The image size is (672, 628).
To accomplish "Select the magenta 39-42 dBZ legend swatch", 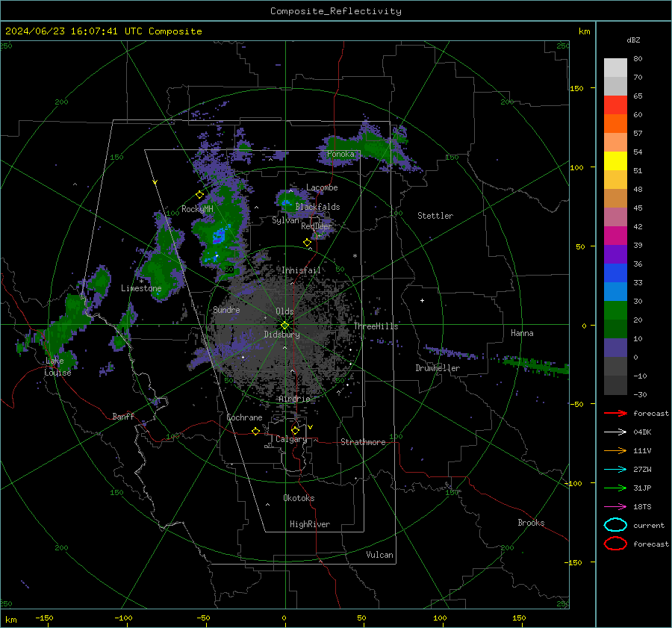I will coord(615,236).
